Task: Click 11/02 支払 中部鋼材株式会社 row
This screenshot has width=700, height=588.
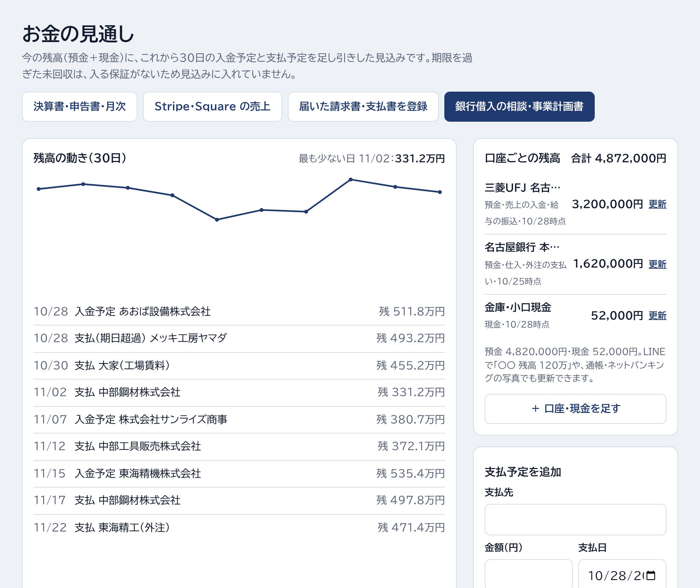Action: click(239, 392)
